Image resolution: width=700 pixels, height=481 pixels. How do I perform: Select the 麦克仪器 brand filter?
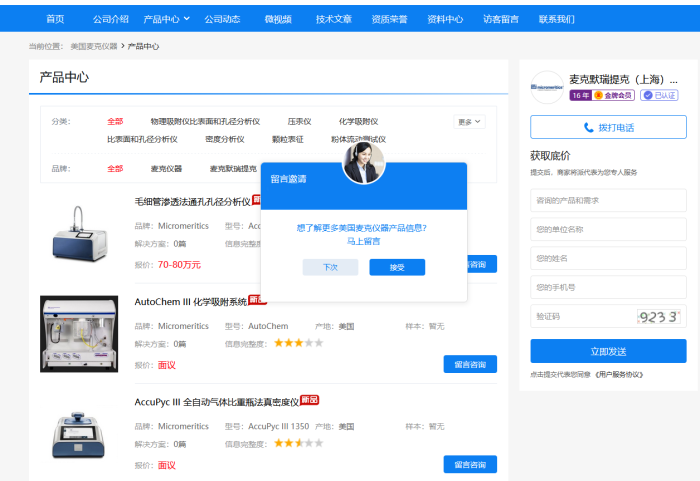tap(166, 169)
